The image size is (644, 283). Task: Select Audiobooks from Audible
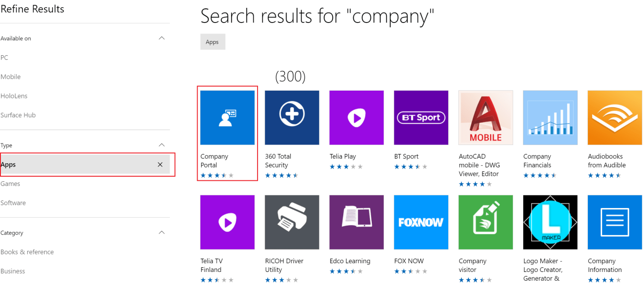click(614, 117)
